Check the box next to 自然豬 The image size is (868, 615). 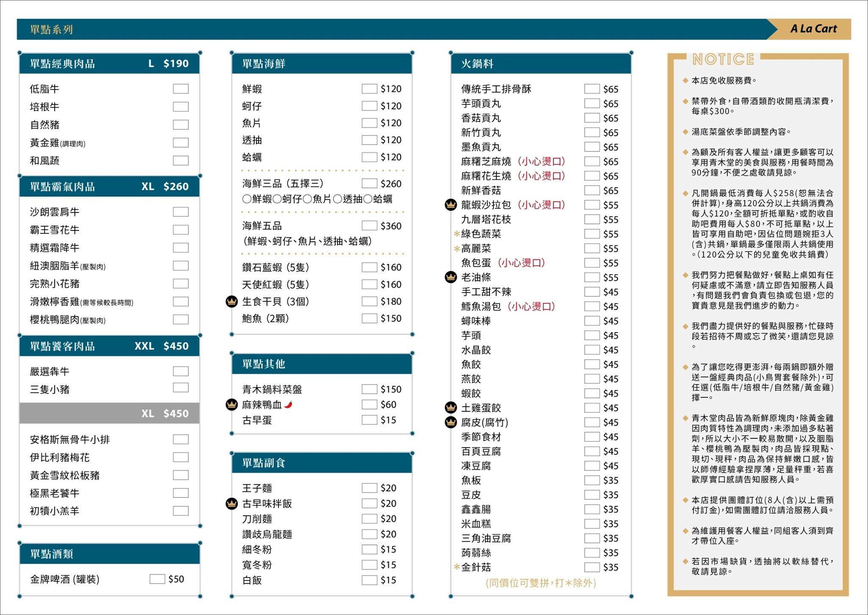(x=181, y=125)
